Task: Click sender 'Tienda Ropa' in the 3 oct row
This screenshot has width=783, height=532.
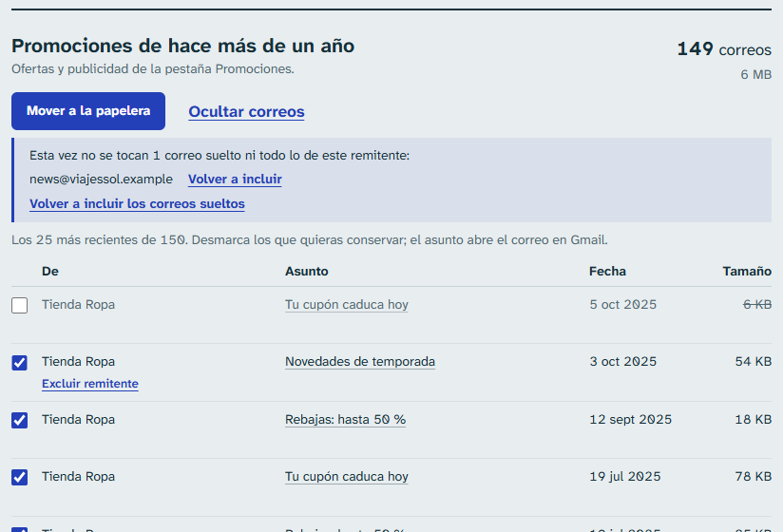Action: (x=79, y=361)
